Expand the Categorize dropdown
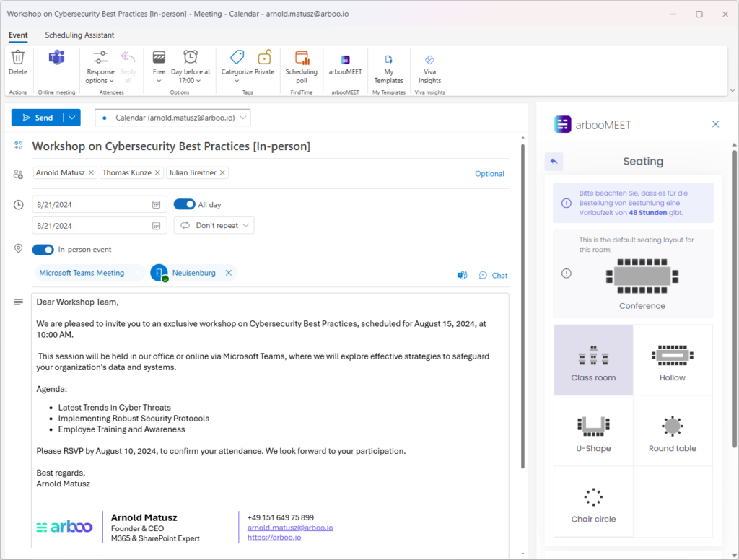739x560 pixels. [237, 66]
